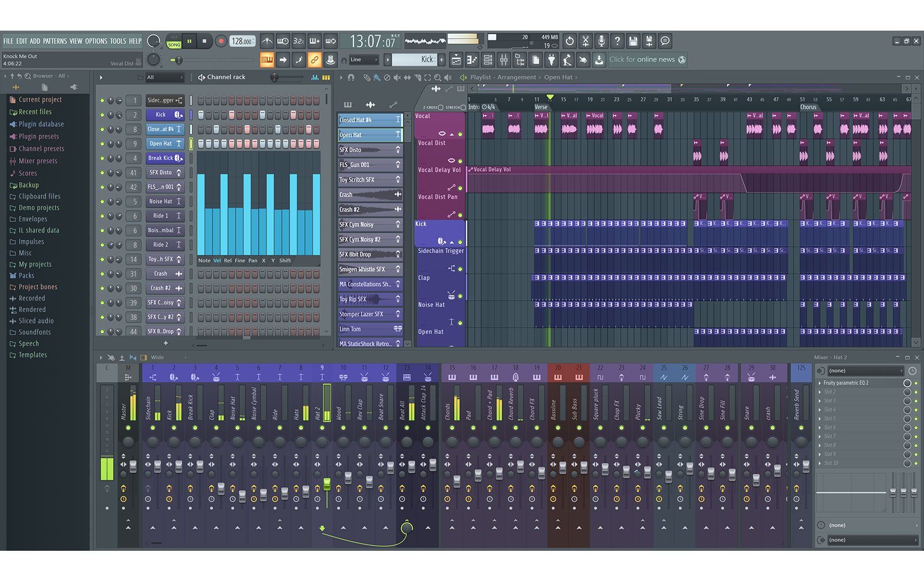Open the TOOLS menu
The width and height of the screenshot is (924, 582).
(118, 42)
